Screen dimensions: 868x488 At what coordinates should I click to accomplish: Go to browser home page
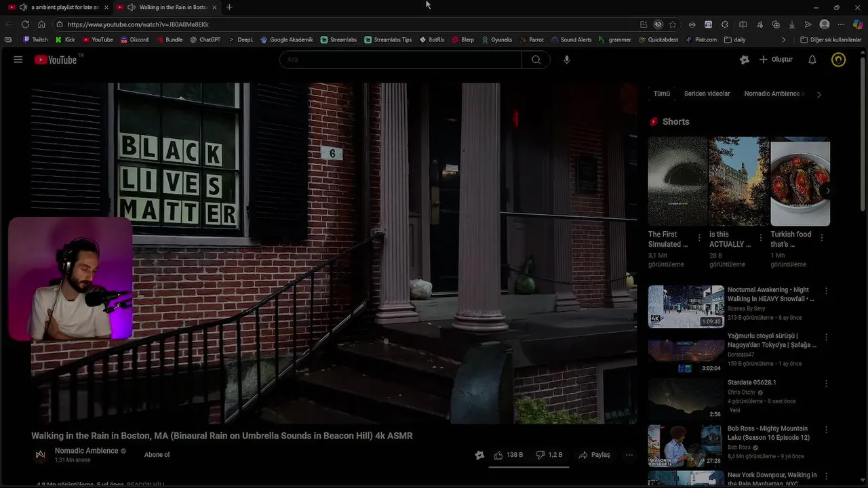click(41, 24)
